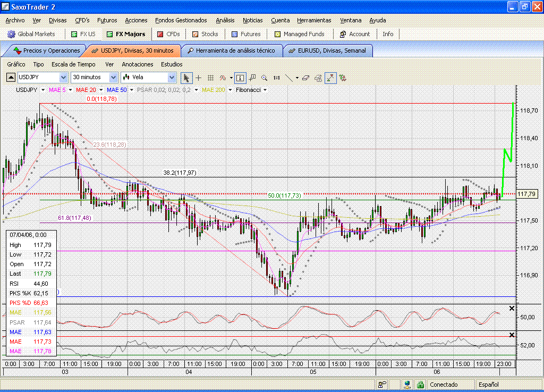Select the eraser tool
The image size is (544, 392).
pos(305,78)
